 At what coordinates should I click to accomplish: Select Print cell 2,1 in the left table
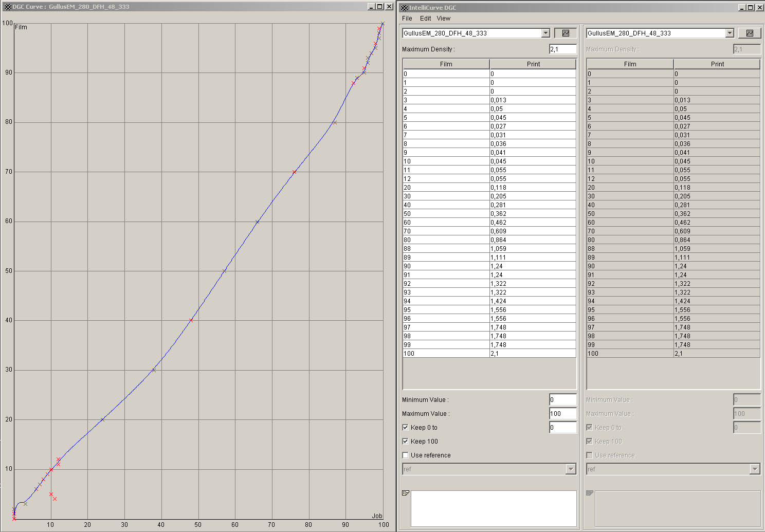533,353
